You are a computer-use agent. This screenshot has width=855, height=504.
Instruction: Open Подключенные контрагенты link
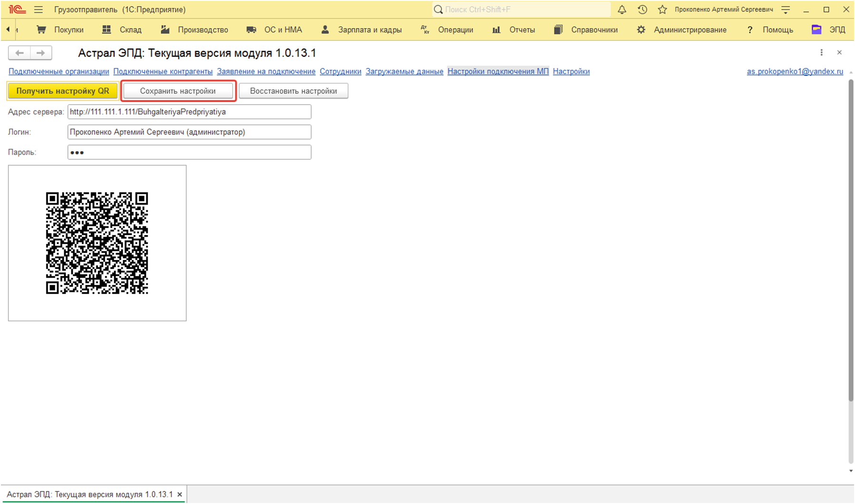163,71
